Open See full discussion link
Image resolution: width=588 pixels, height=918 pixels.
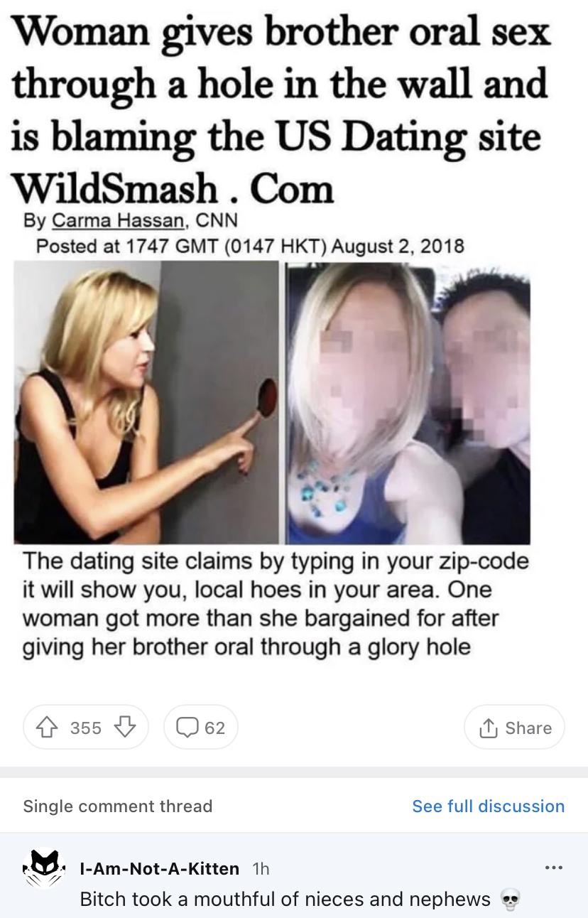click(x=489, y=806)
